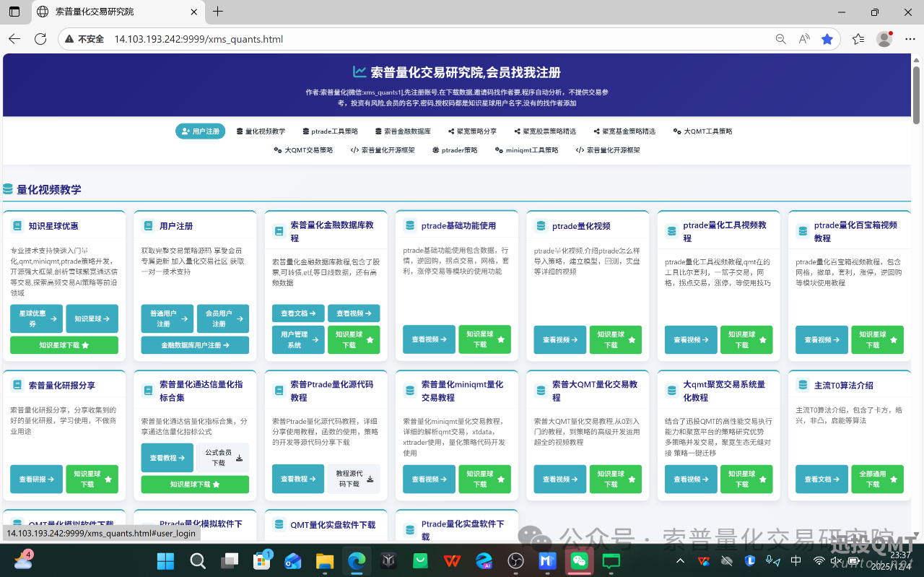The image size is (924, 577).
Task: Click the read aloud icon in address bar
Action: coord(804,39)
